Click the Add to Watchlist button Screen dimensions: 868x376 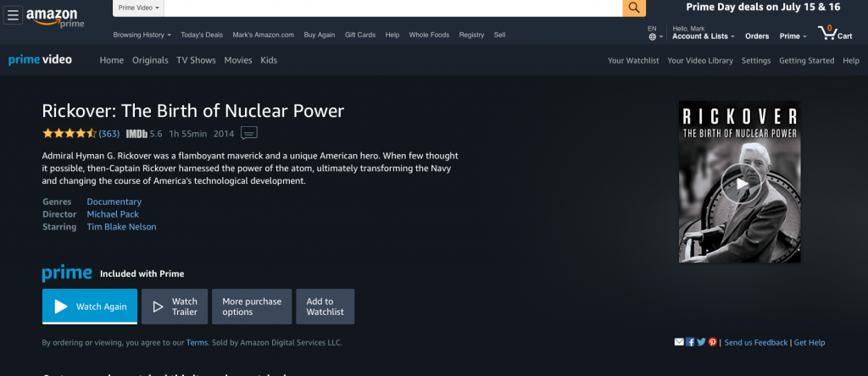pos(325,307)
